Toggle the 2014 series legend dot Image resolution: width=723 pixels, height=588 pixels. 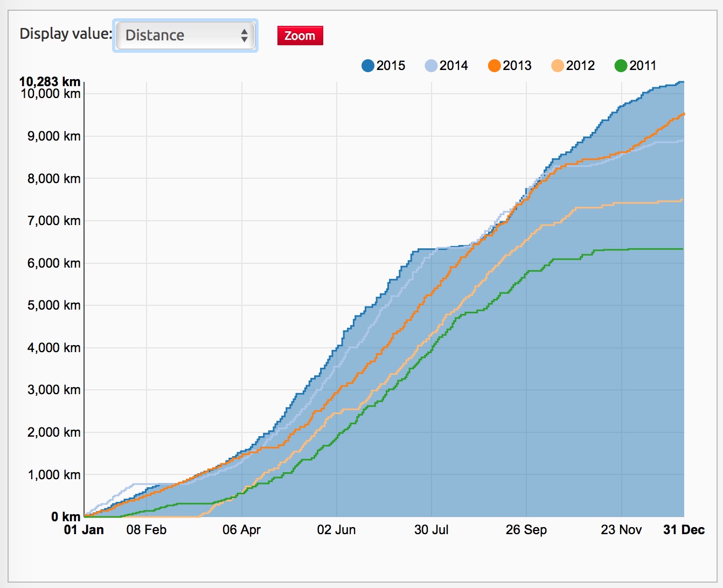click(x=431, y=66)
